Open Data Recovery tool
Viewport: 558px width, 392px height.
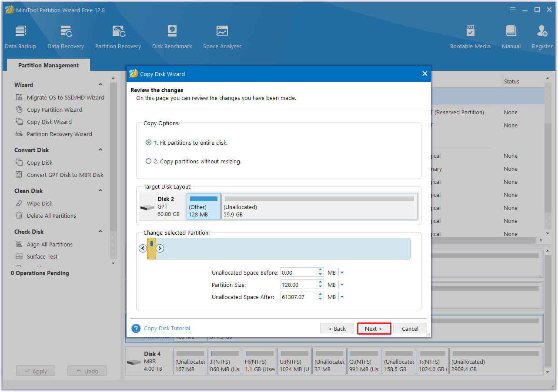[x=66, y=37]
